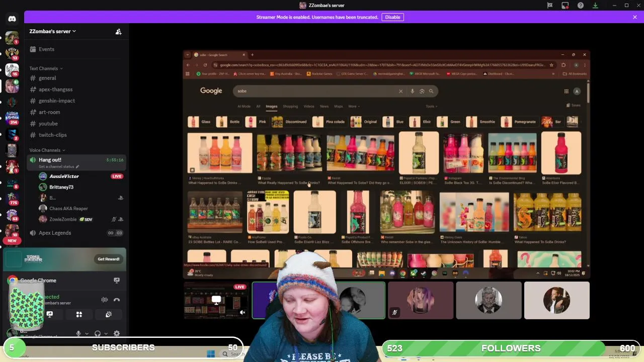Click the pink-haired avatar participant tile
The width and height of the screenshot is (644, 362).
(x=421, y=300)
